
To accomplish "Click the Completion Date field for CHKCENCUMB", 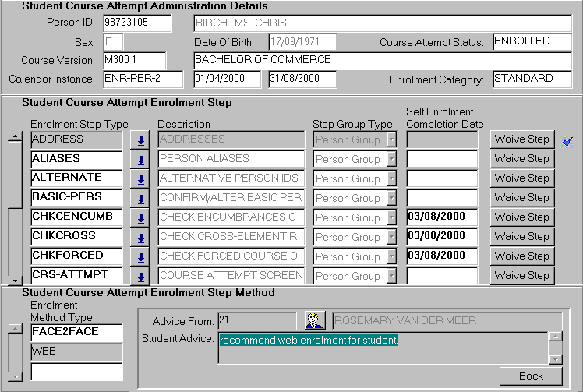I will [x=441, y=217].
